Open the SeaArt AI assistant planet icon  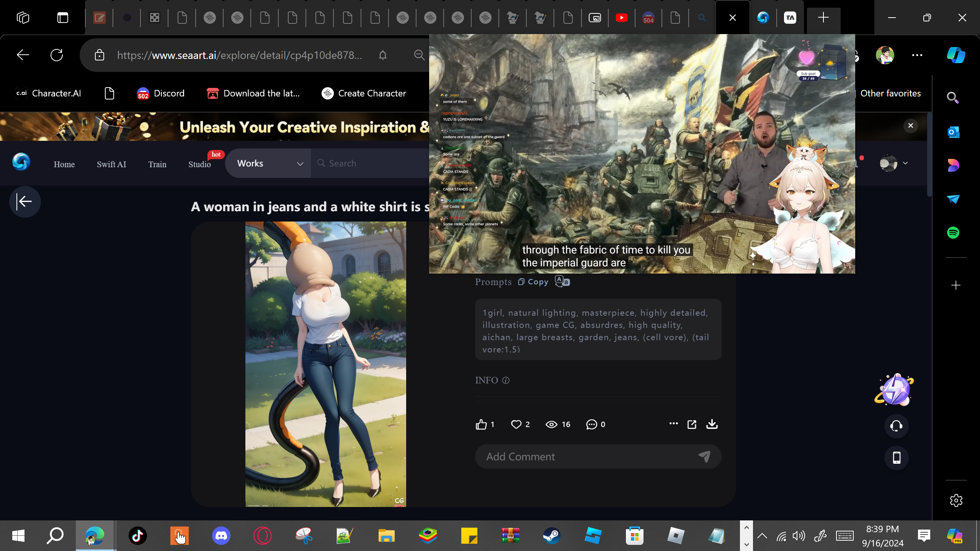click(x=894, y=389)
